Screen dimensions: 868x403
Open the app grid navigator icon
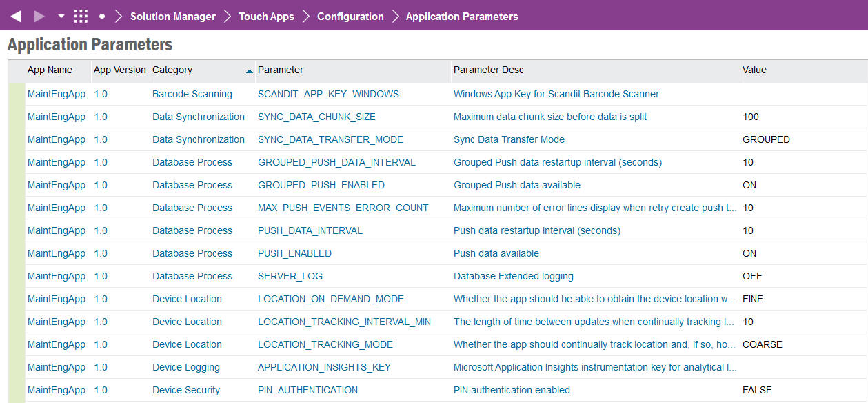[x=81, y=16]
